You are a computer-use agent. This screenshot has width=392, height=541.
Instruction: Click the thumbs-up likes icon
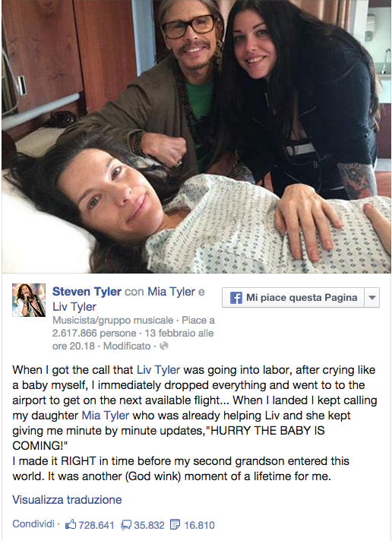coord(71,525)
